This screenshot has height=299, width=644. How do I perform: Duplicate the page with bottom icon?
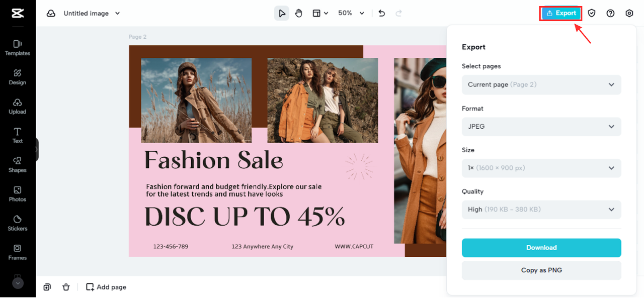click(x=47, y=287)
